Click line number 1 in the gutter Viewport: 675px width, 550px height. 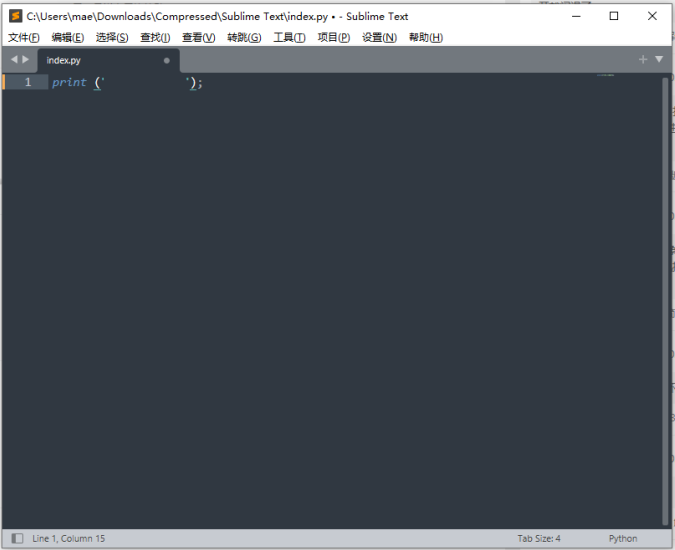28,82
